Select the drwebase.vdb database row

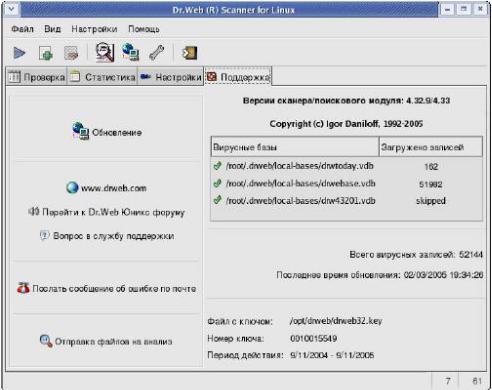click(347, 183)
